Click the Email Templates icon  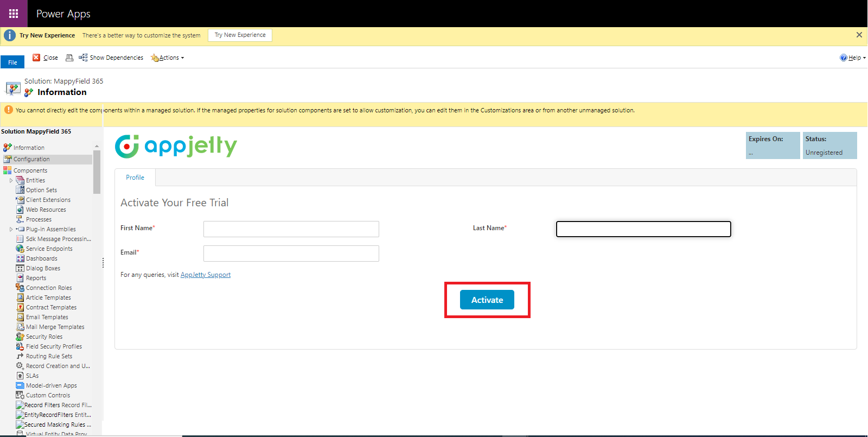pos(20,317)
